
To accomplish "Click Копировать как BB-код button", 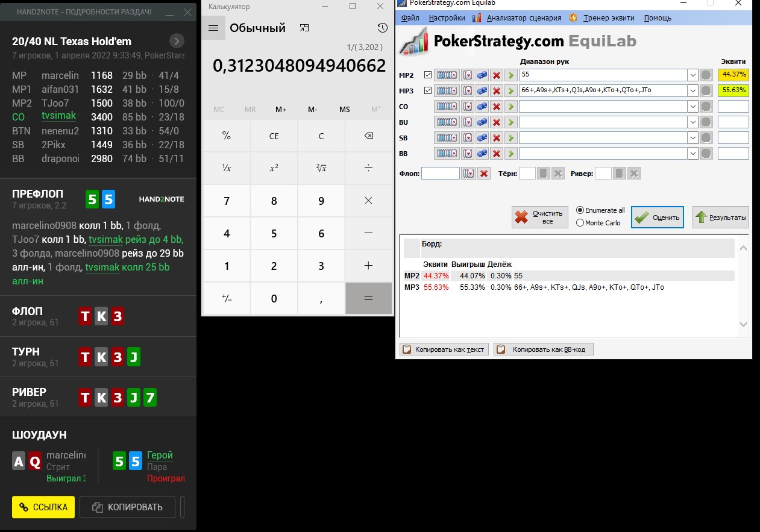I will click(x=544, y=349).
